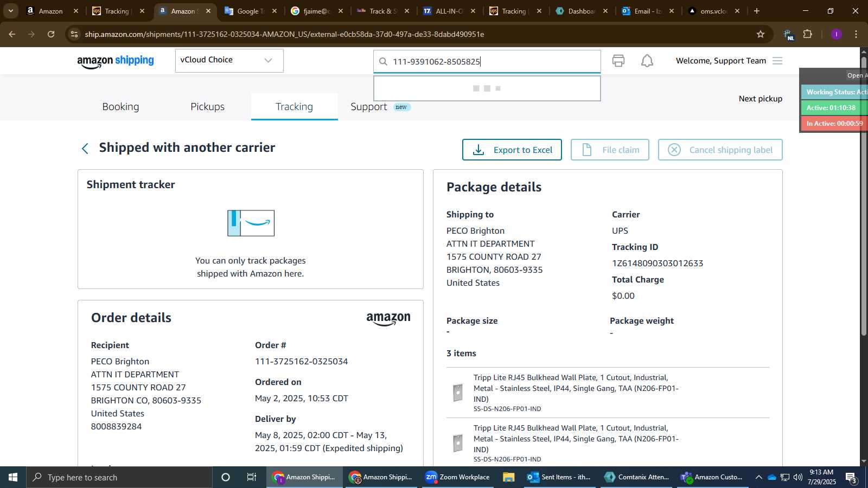Image resolution: width=868 pixels, height=488 pixels.
Task: Click the browser address bar URL
Action: [x=284, y=34]
